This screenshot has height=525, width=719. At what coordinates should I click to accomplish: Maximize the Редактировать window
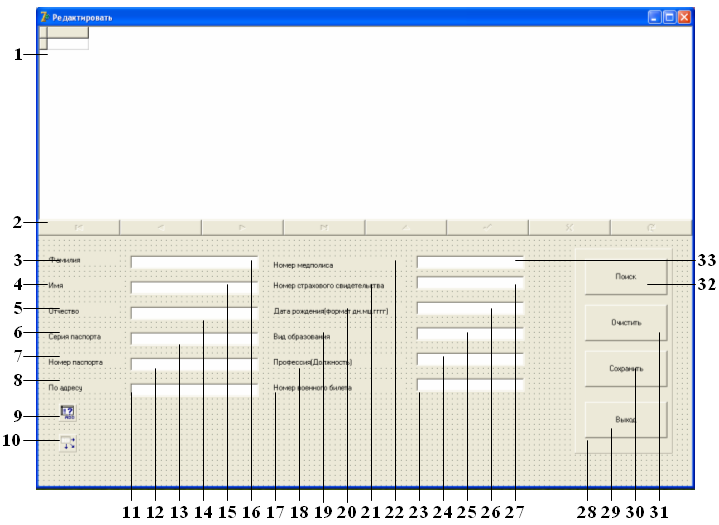click(669, 17)
